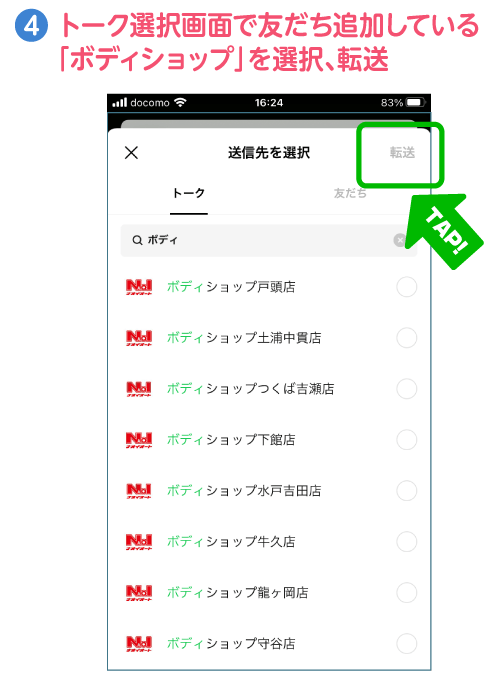Click the search field containing ボディ
This screenshot has height=698, width=500.
point(268,240)
